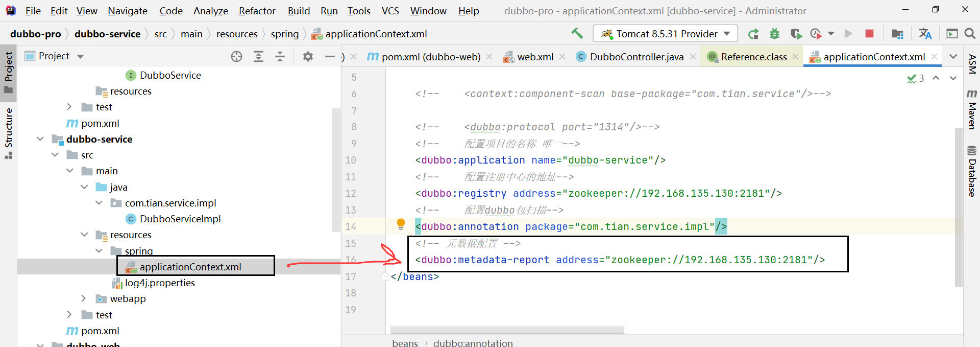
Task: Open the Maven tool window
Action: click(972, 109)
